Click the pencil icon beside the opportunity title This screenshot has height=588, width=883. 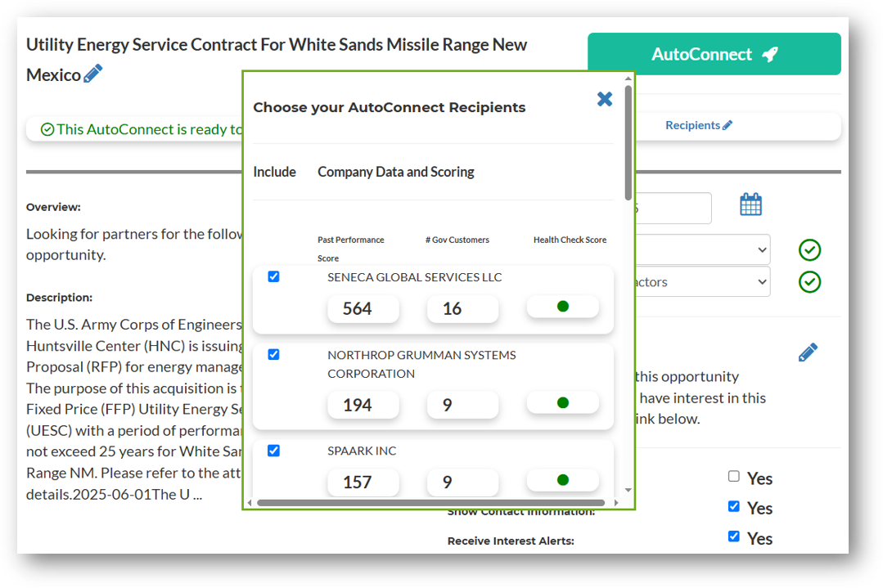pos(93,74)
